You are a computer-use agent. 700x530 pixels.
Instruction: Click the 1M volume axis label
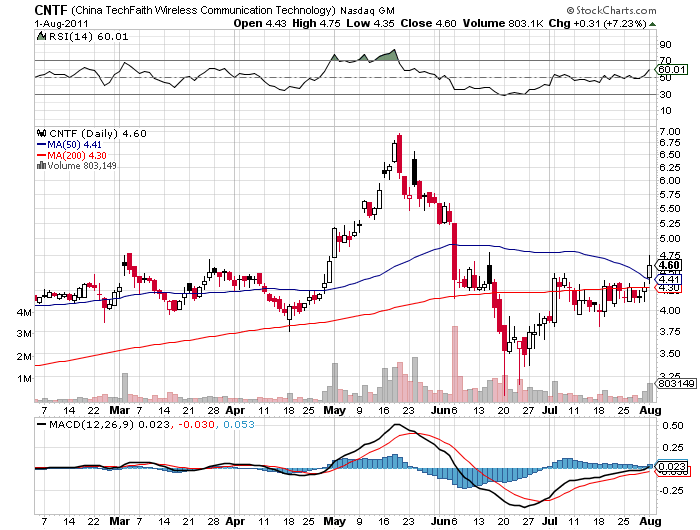point(25,379)
